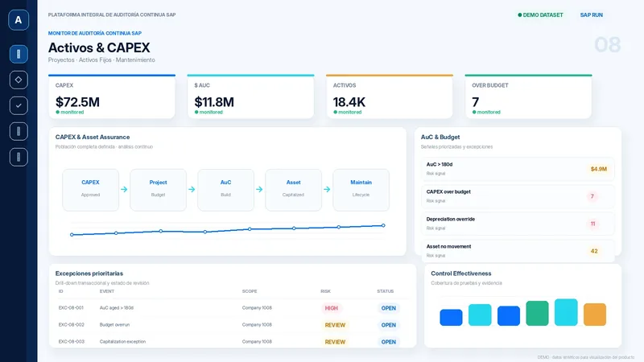The height and width of the screenshot is (362, 644).
Task: Open the ACTIVOS 18.4K card
Action: click(390, 97)
